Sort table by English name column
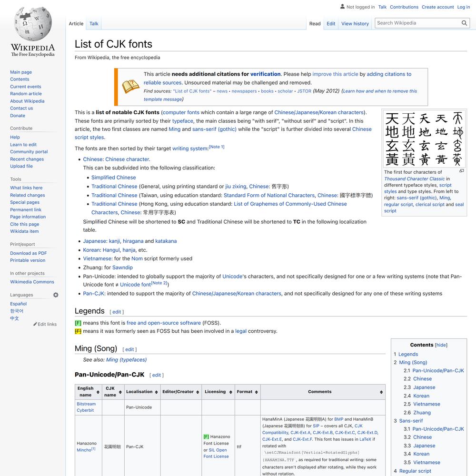The width and height of the screenshot is (476, 476). 98,392
